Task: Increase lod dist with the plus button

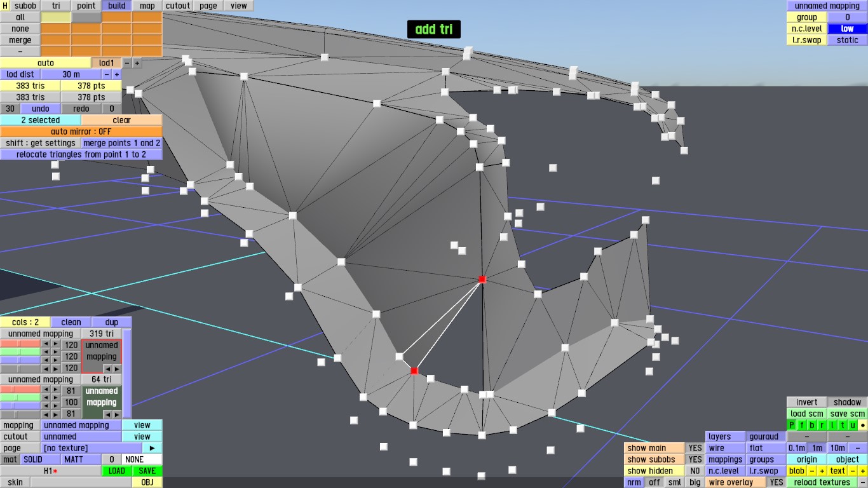Action: pos(117,74)
